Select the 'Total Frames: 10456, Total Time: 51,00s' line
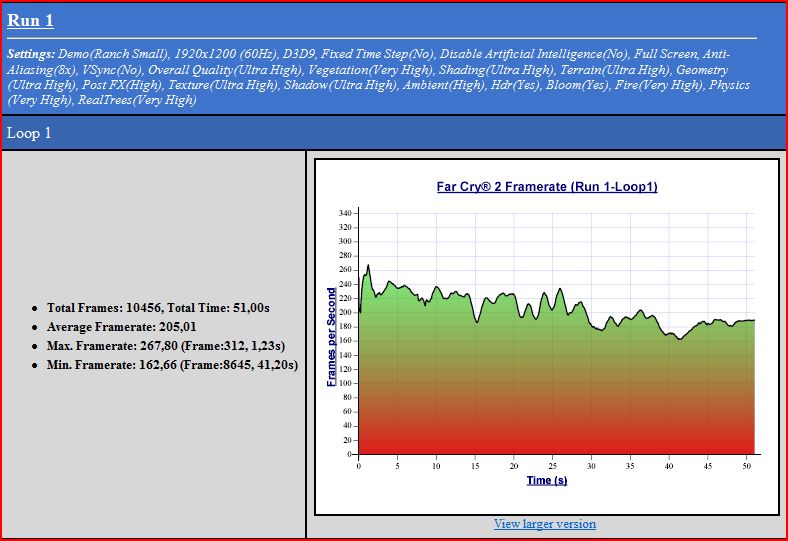Screen dimensions: 788x541 coord(158,307)
